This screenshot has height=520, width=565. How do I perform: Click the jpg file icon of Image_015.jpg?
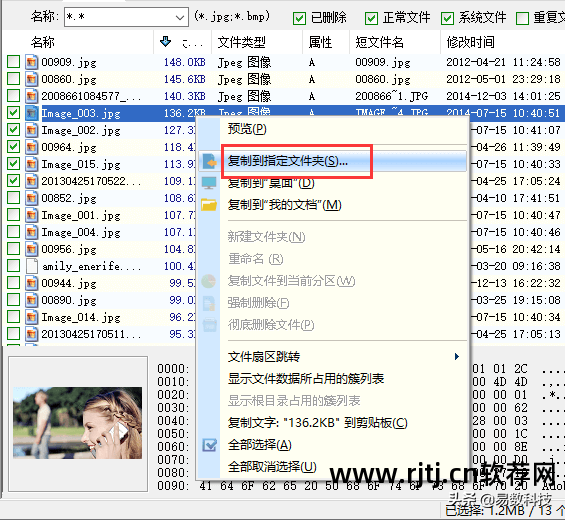(32, 164)
